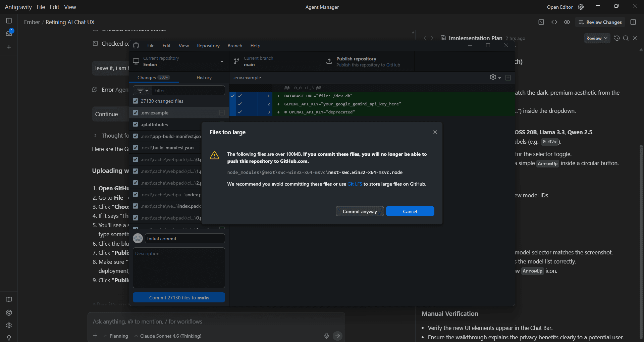Toggle diff line 2 GEMINI_API_KEY checkmark
Viewport: 644px width, 342px height.
click(x=240, y=104)
